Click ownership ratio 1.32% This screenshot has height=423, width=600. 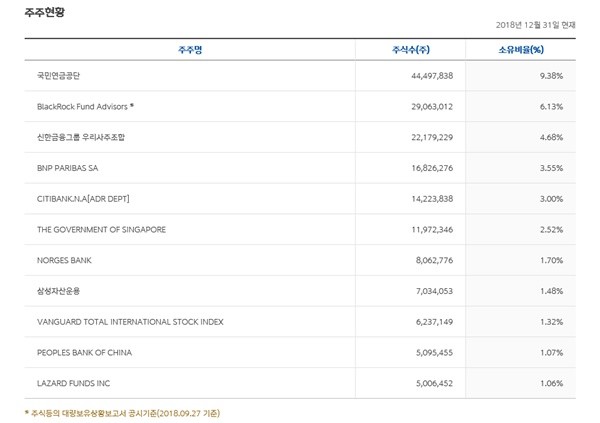[551, 322]
